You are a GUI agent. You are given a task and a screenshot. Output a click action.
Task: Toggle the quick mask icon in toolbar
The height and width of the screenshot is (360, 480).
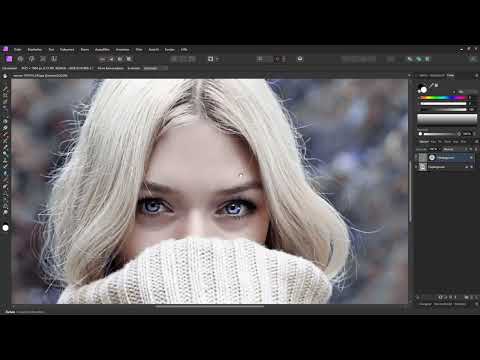tap(210, 59)
